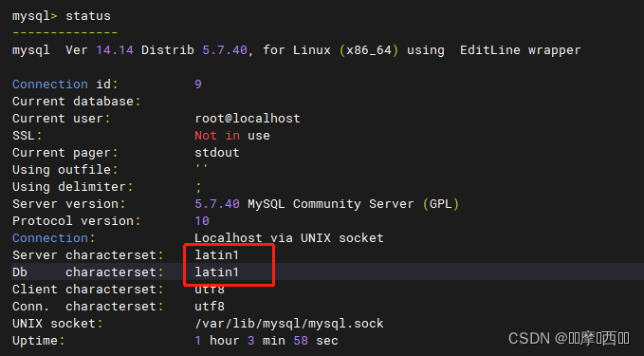Select '5.7.40 MySQL Community Server (GPL)' text
Image resolution: width=644 pixels, height=356 pixels.
pos(326,204)
